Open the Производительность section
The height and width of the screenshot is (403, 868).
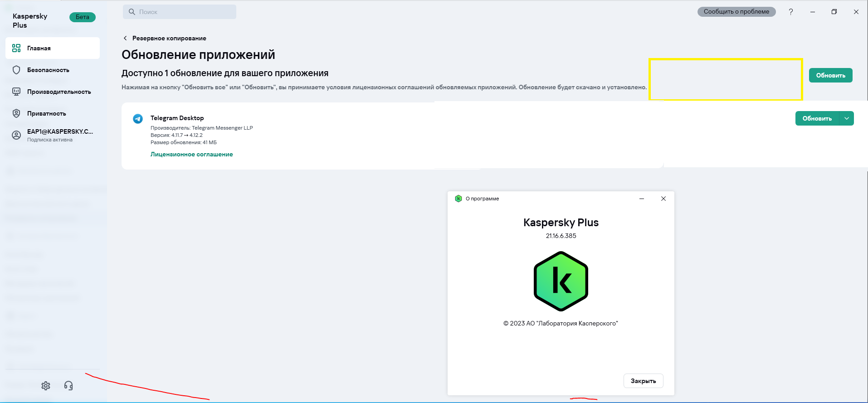coord(53,92)
